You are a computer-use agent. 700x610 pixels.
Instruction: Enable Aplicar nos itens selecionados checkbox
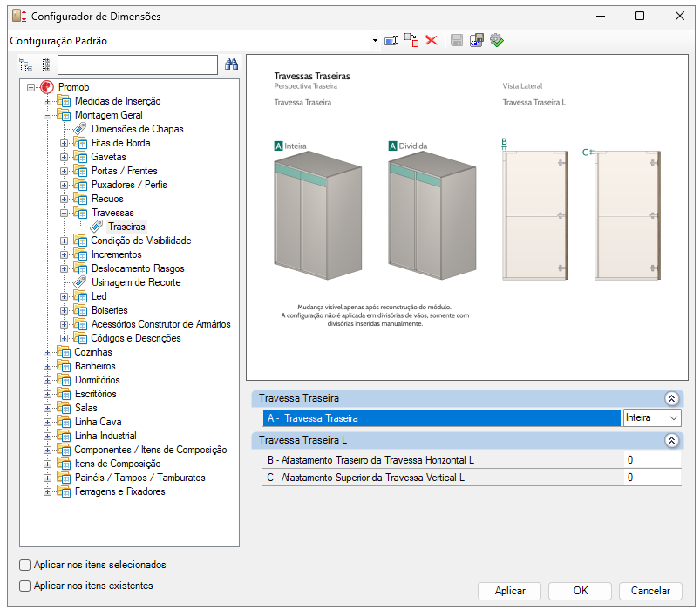coord(25,565)
